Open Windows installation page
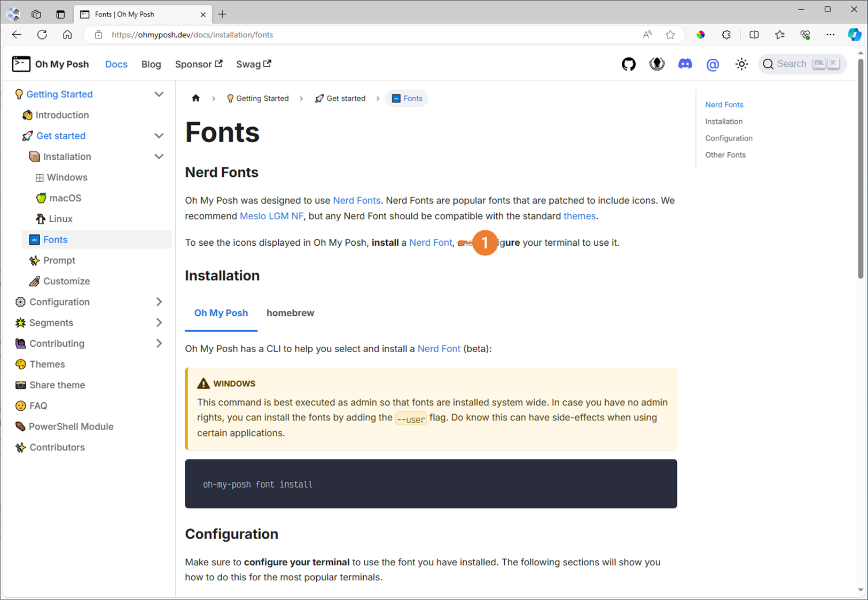Screen dimensions: 868x600 coord(67,177)
